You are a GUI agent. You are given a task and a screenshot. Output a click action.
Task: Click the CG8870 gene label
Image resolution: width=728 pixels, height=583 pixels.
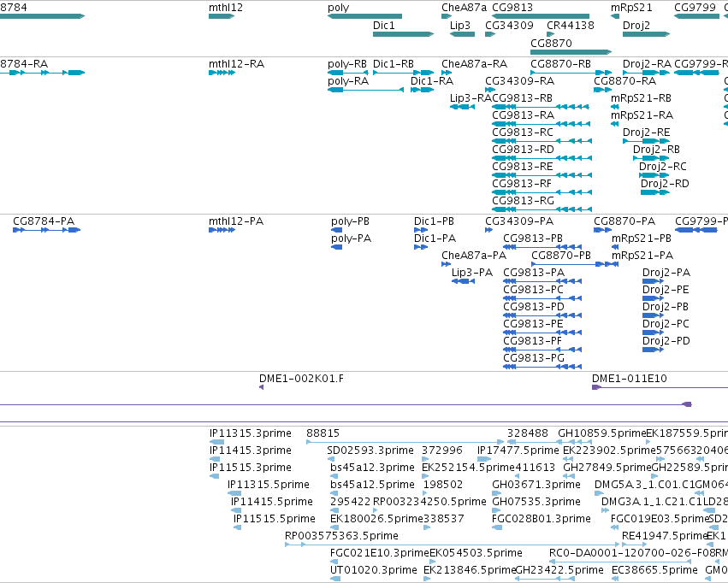pos(551,43)
